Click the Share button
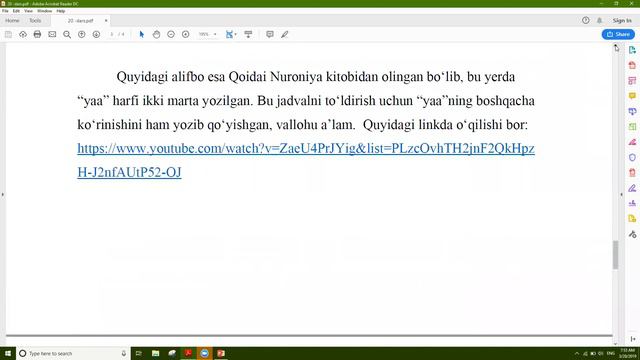 [x=618, y=34]
